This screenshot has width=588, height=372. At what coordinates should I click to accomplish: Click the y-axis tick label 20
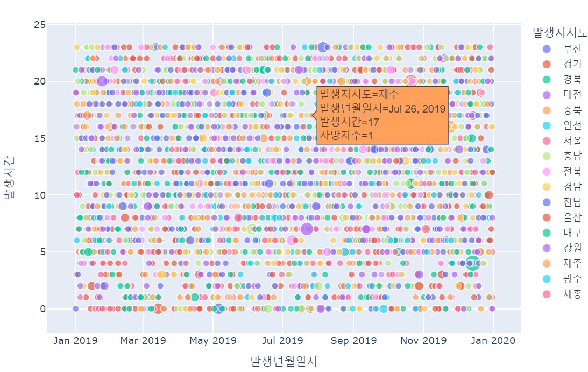coord(40,81)
